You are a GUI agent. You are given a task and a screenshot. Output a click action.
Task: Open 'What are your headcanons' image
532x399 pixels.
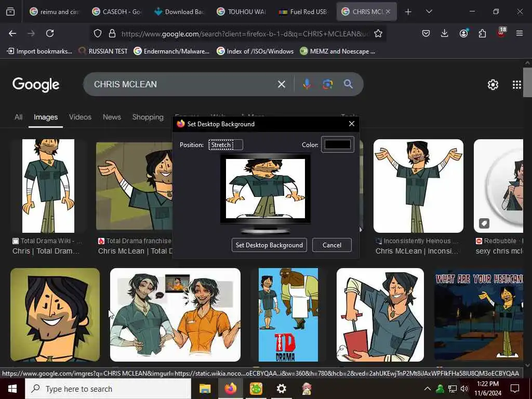(478, 315)
